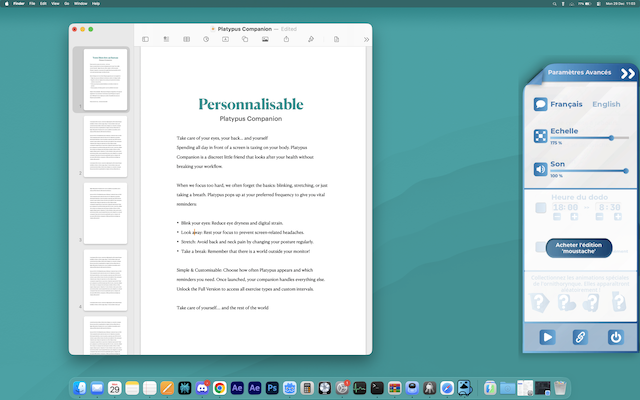Viewport: 640px width, 400px height.
Task: Switch language to English
Action: click(606, 104)
